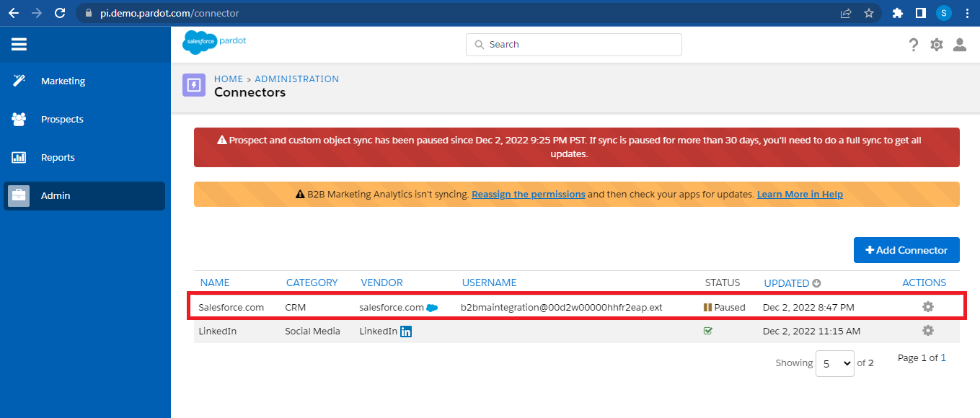980x418 pixels.
Task: Click the LinkedIn vendor logo icon
Action: tap(406, 332)
